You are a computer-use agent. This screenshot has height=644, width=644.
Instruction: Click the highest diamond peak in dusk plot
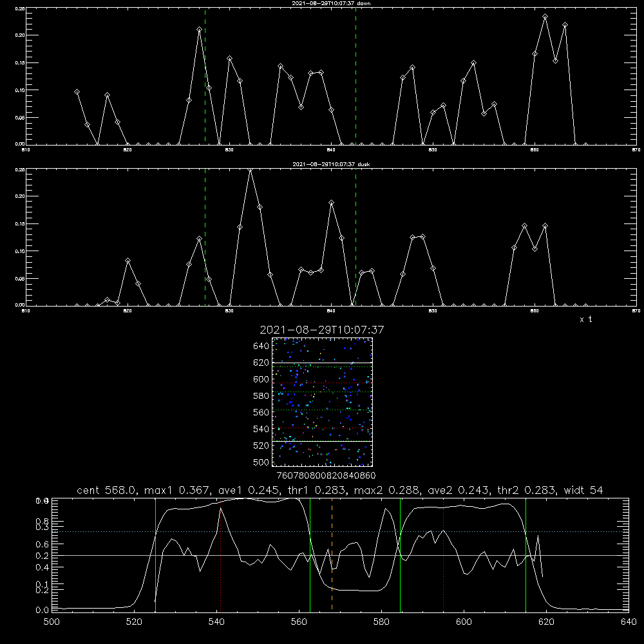(250, 169)
